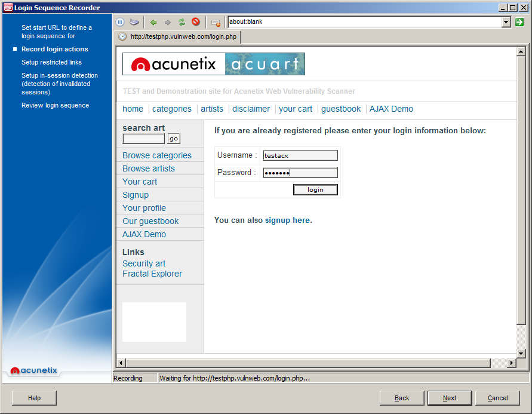This screenshot has width=532, height=414.
Task: Open the disclaimer link
Action: (251, 109)
